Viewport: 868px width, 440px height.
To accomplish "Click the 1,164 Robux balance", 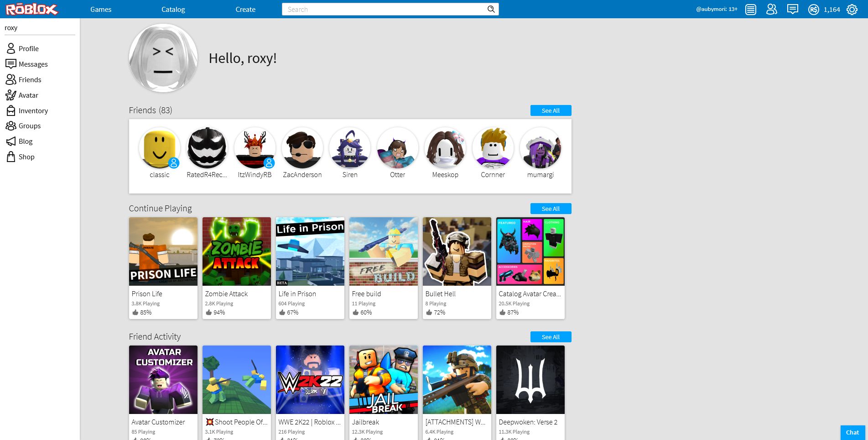I will coord(832,10).
